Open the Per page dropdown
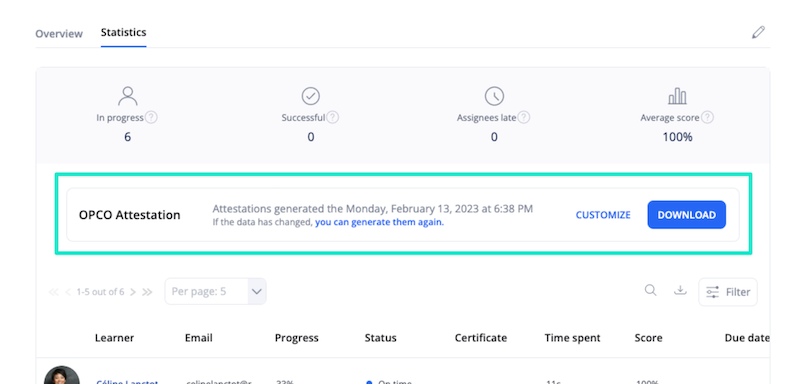This screenshot has width=800, height=384. point(215,292)
